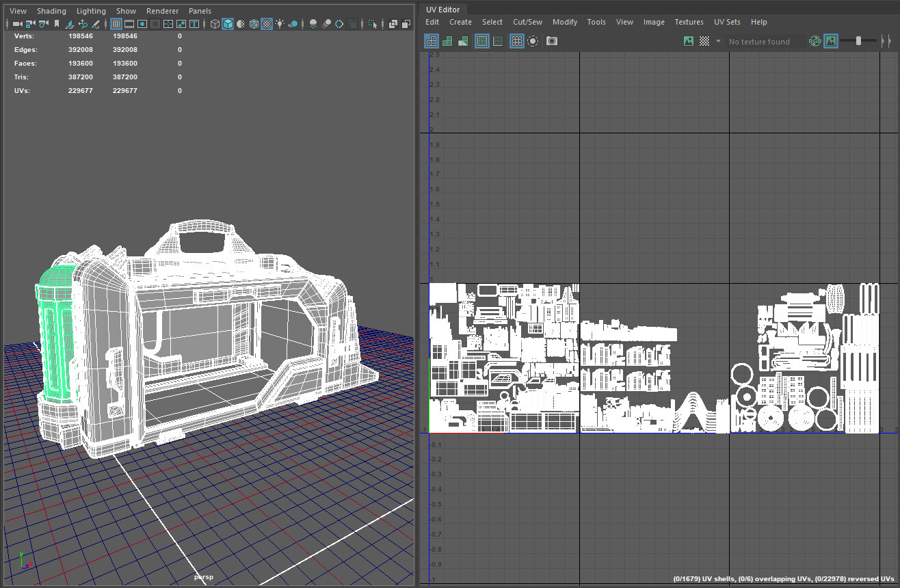Image resolution: width=900 pixels, height=588 pixels.
Task: Open viewport View menu
Action: tap(18, 11)
